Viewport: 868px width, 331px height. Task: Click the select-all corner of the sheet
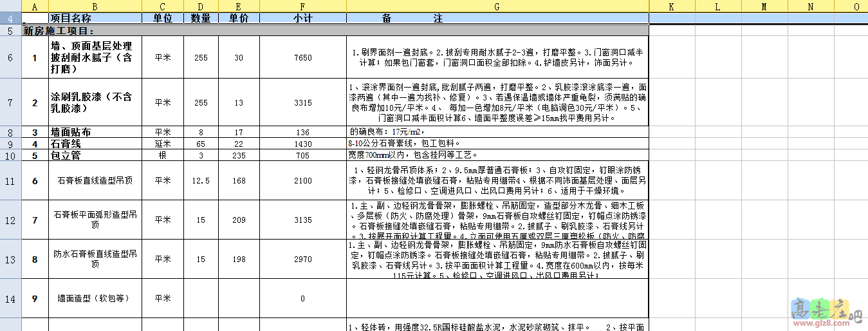[x=10, y=6]
